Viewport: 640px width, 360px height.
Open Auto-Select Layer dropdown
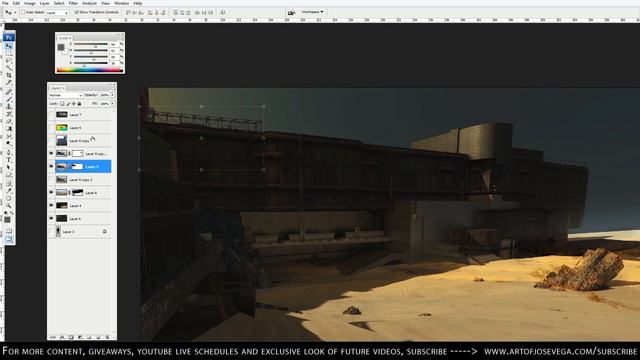[57, 13]
